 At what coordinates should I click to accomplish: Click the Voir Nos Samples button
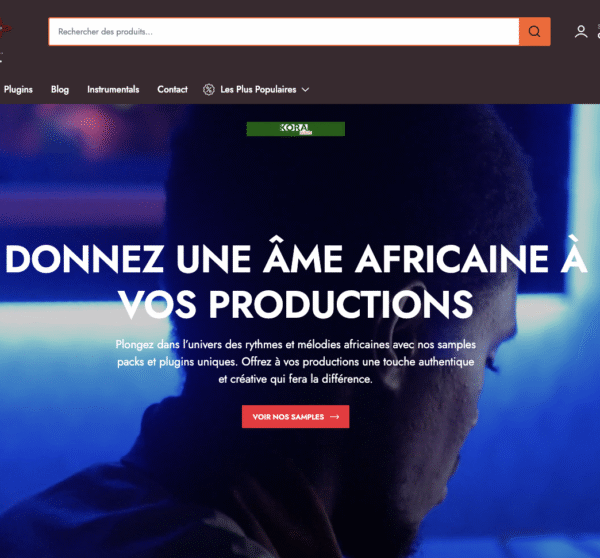(x=295, y=417)
